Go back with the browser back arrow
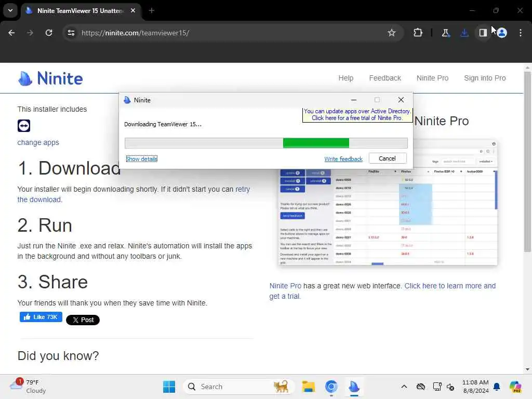The width and height of the screenshot is (532, 399). coord(11,33)
